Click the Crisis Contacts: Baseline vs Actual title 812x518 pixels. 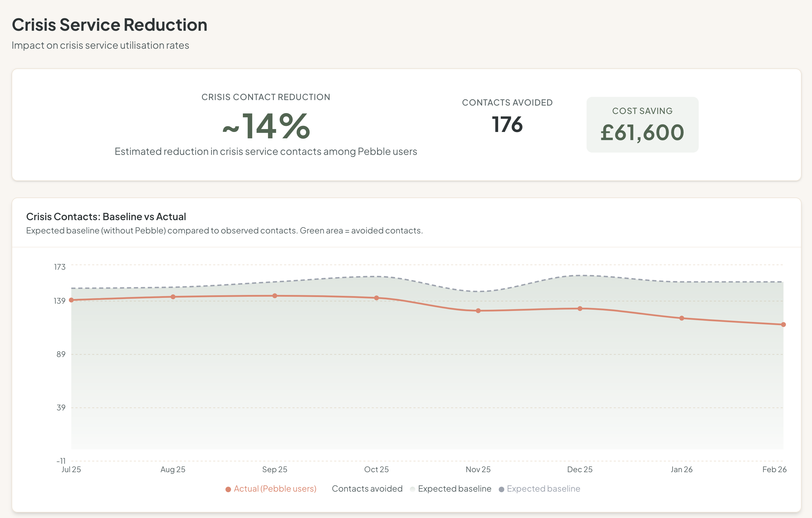click(106, 217)
